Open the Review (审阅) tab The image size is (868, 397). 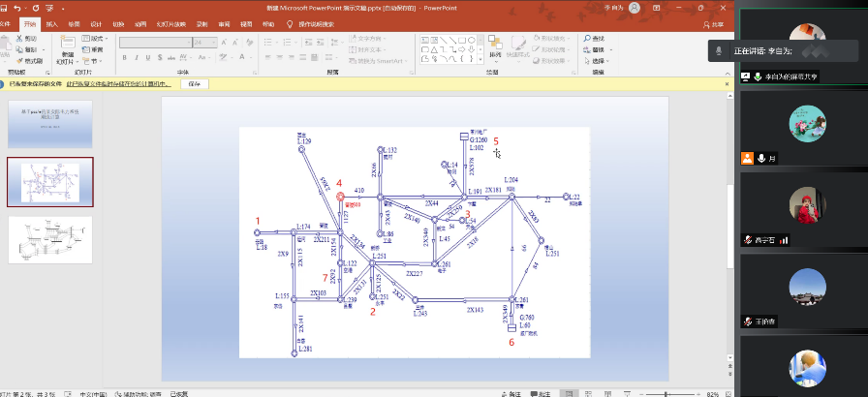(224, 24)
